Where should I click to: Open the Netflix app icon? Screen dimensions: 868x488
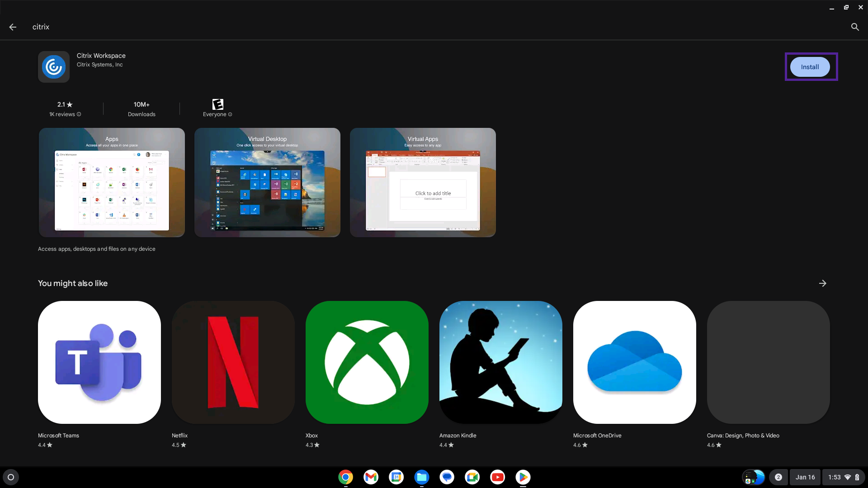pyautogui.click(x=233, y=362)
